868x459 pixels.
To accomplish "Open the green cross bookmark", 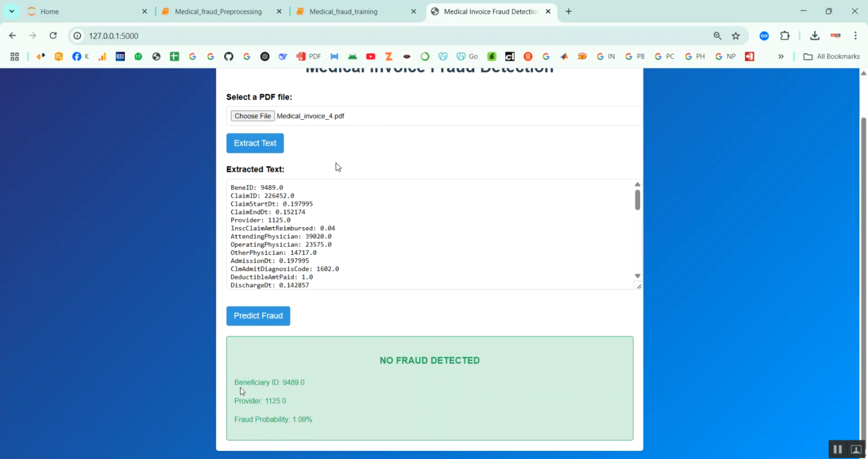I will (174, 57).
